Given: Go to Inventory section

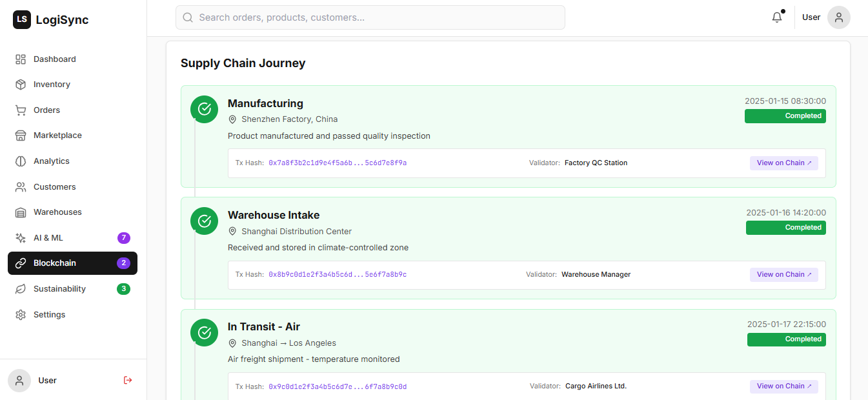Looking at the screenshot, I should 72,85.
